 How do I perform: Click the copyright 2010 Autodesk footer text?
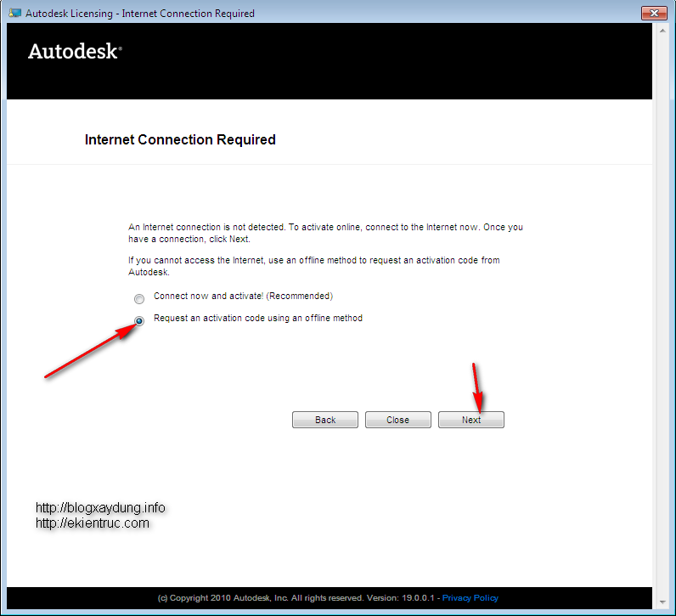coord(296,598)
